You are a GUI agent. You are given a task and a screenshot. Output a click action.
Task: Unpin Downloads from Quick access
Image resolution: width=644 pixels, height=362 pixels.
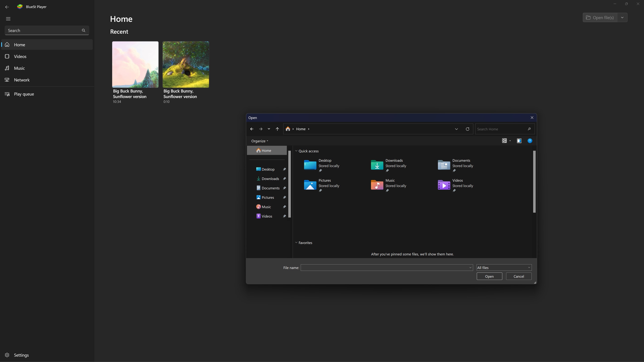point(388,171)
